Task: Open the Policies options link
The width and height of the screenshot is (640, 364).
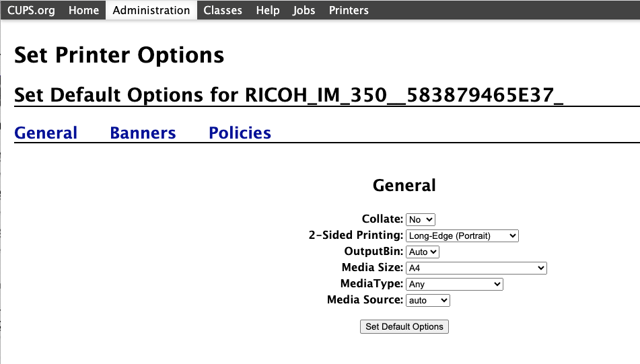Action: pos(240,133)
